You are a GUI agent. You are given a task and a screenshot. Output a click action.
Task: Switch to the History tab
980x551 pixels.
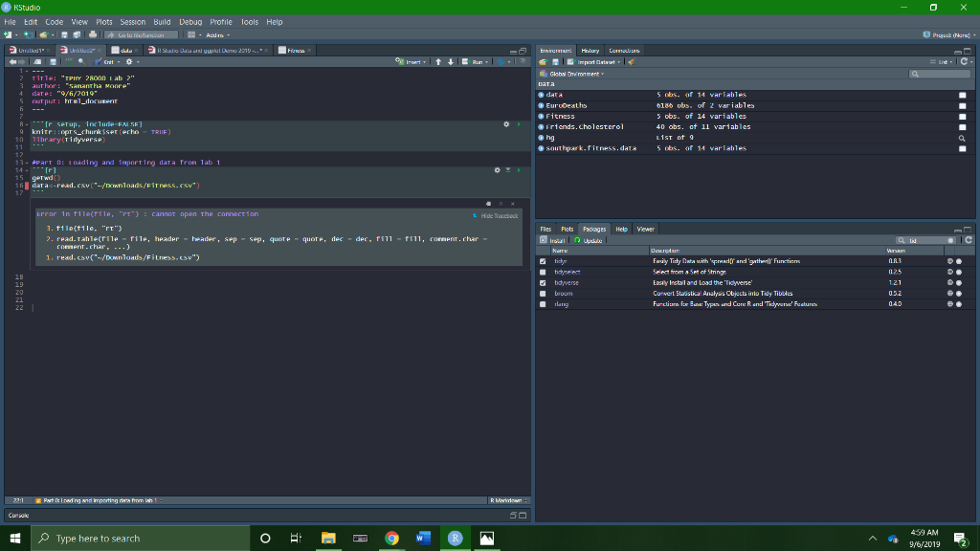[590, 51]
